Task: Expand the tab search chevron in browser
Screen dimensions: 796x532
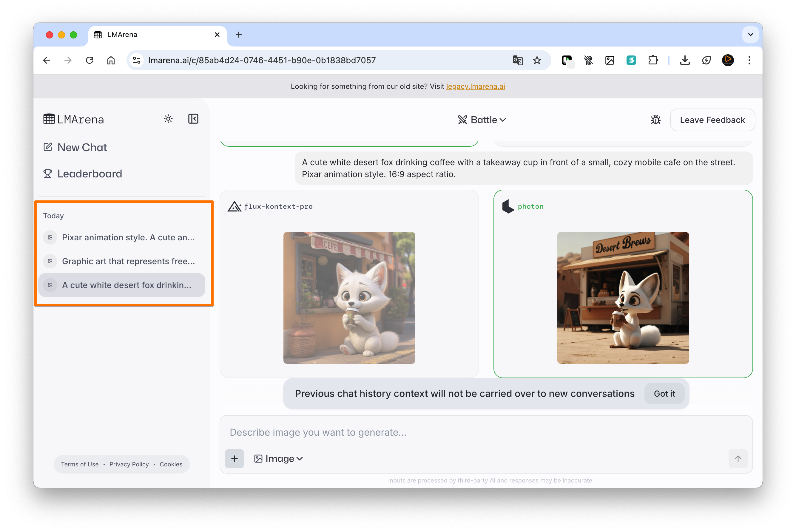Action: (x=750, y=35)
